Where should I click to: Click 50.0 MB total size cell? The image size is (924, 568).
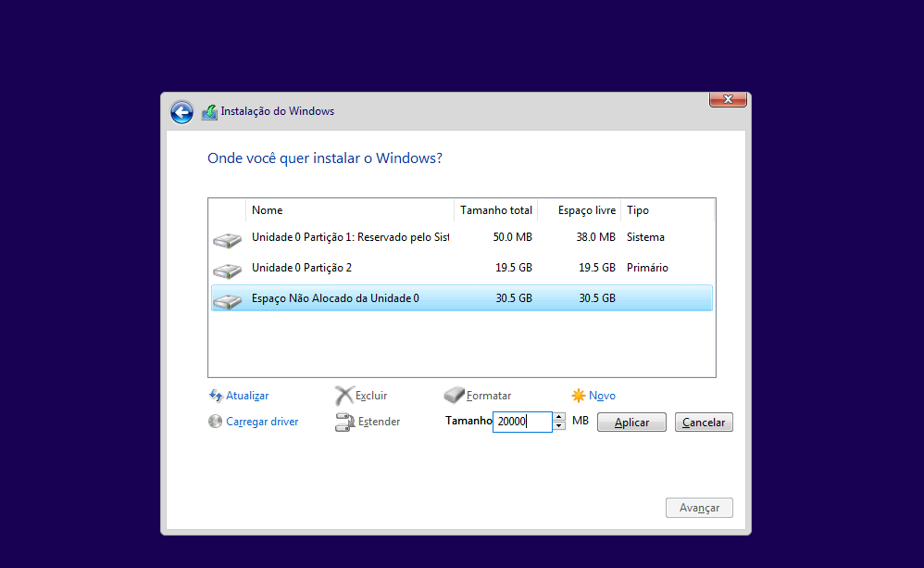[x=513, y=237]
